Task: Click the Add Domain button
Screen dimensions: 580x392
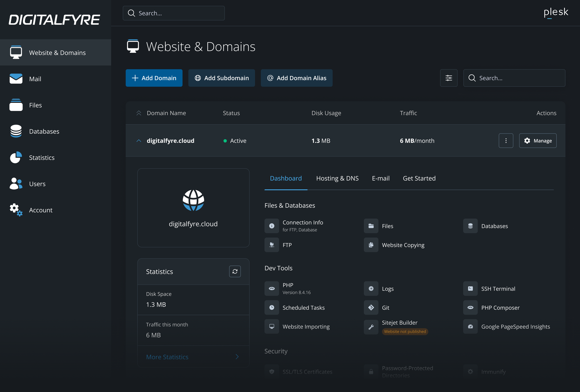Action: (x=154, y=78)
